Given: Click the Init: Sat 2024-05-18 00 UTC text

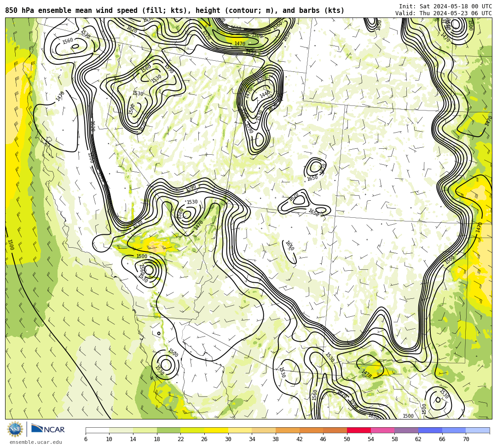Looking at the screenshot, I should [x=445, y=6].
